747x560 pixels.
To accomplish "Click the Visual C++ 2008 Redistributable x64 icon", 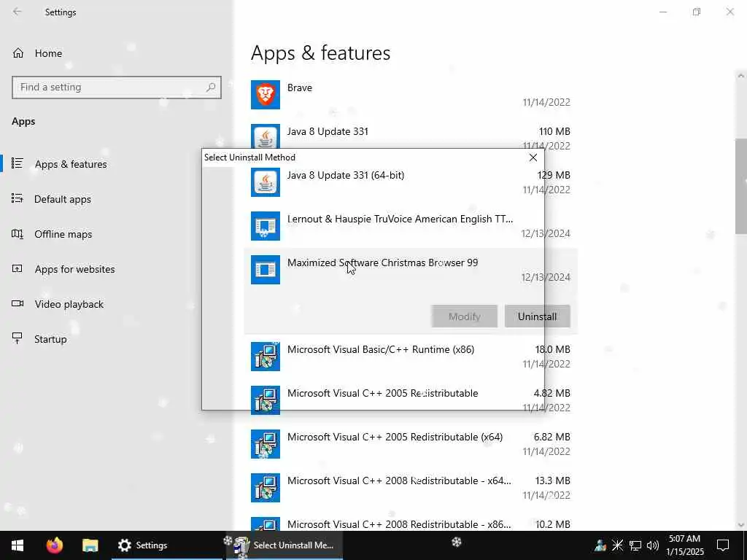I will pos(266,488).
